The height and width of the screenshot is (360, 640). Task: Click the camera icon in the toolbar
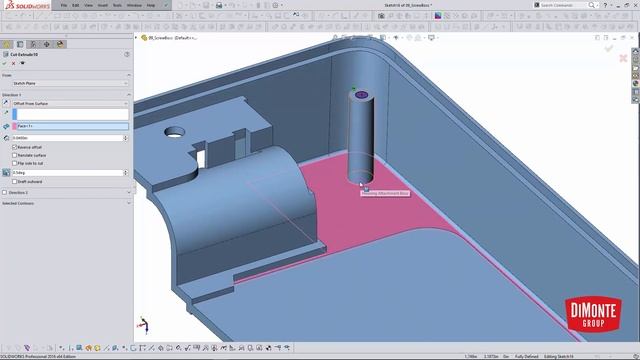(381, 16)
